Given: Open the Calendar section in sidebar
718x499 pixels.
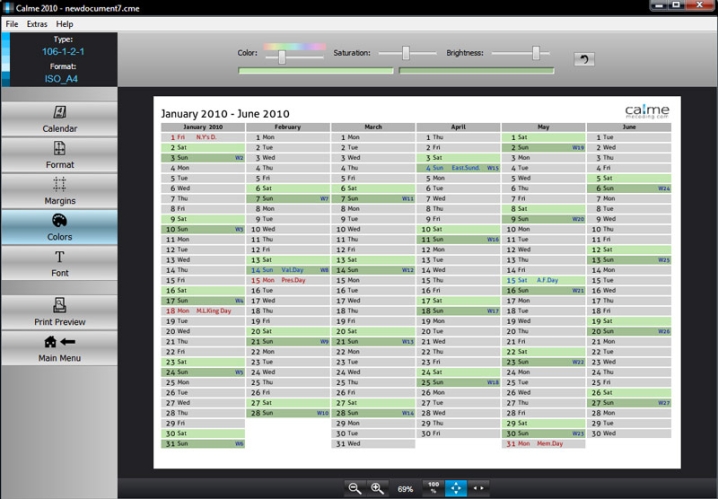Looking at the screenshot, I should pos(59,118).
